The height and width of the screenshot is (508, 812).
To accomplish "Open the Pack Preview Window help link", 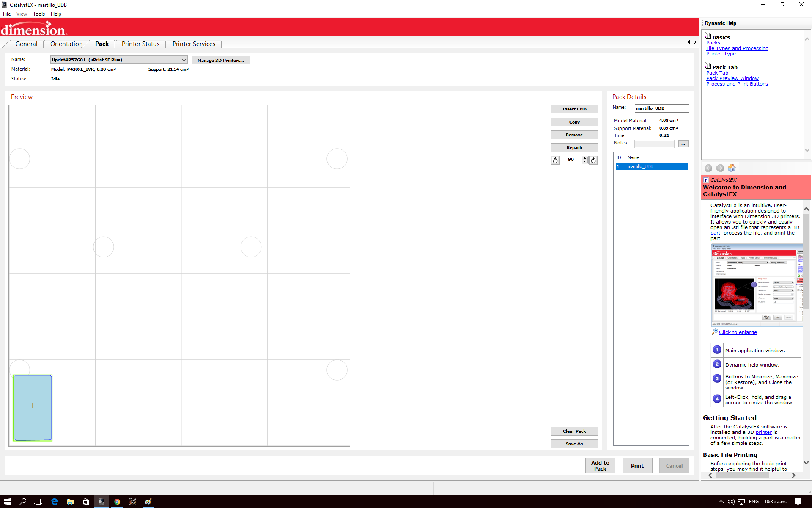I will point(732,78).
